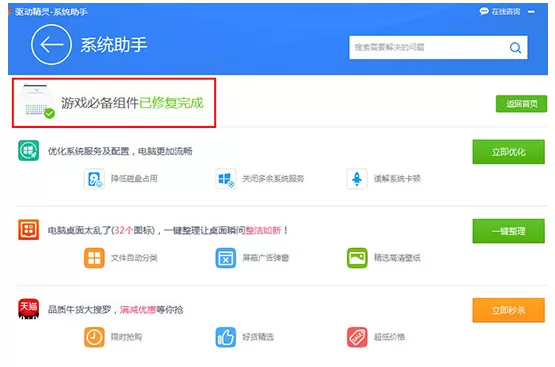Click the 驱动精灵-系统助手 window title
The height and width of the screenshot is (367, 555).
pos(51,12)
